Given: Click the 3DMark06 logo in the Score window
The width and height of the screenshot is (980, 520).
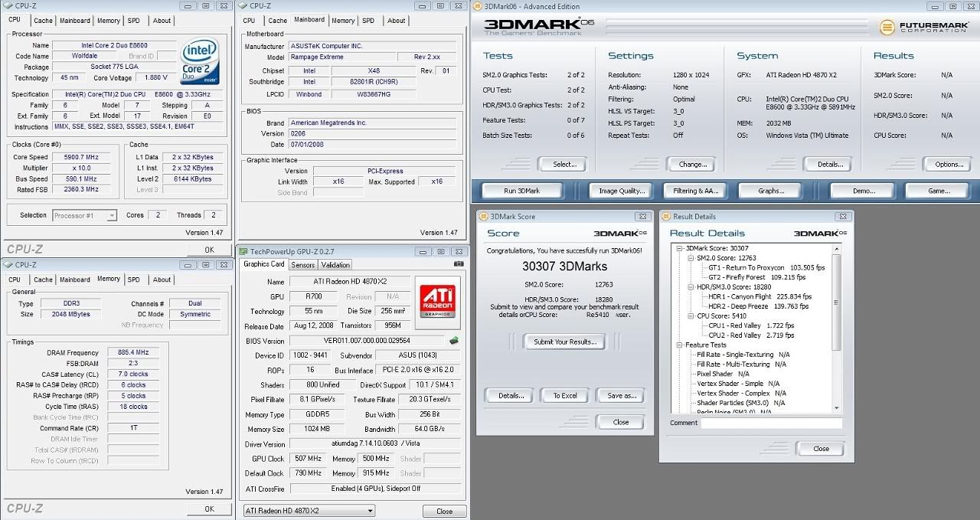Looking at the screenshot, I should [x=621, y=234].
